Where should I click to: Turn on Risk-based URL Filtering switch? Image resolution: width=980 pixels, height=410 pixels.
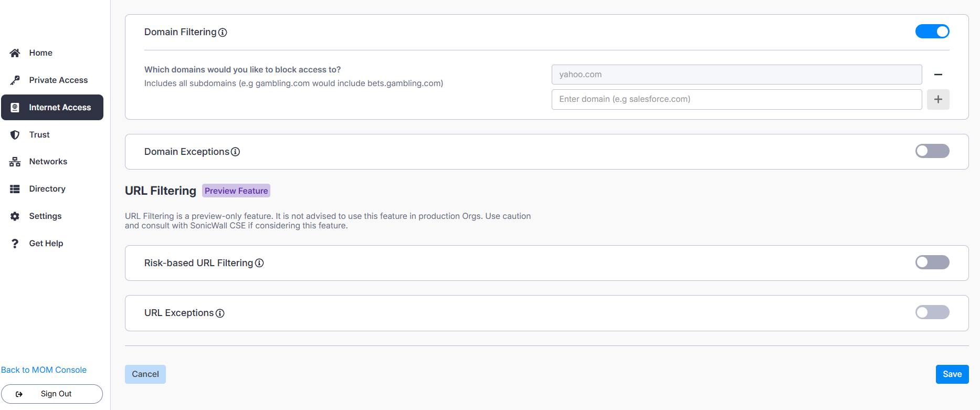932,262
